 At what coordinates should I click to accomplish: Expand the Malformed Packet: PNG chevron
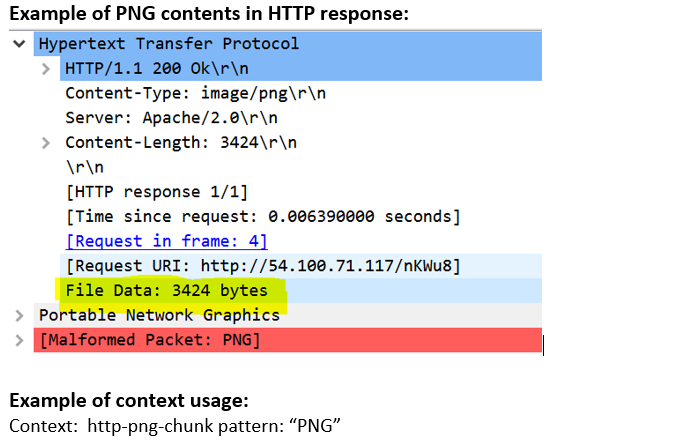tap(19, 341)
